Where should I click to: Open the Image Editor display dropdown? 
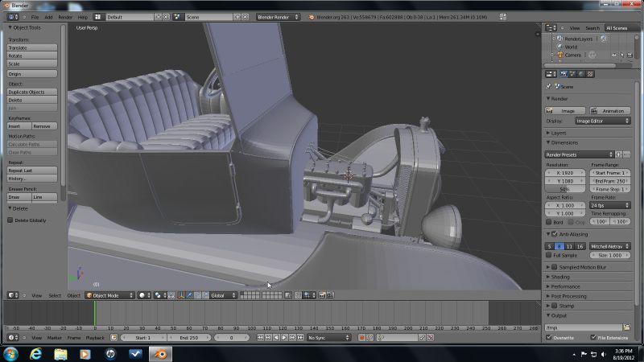[604, 121]
